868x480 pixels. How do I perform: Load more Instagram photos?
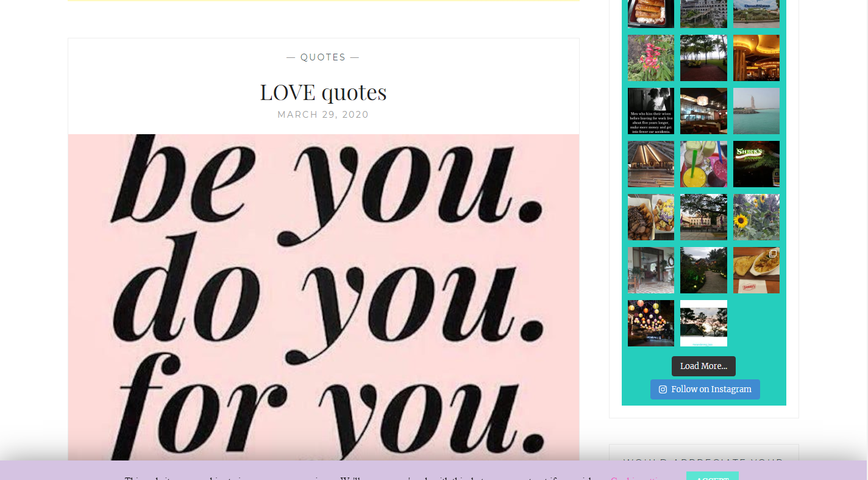point(703,366)
